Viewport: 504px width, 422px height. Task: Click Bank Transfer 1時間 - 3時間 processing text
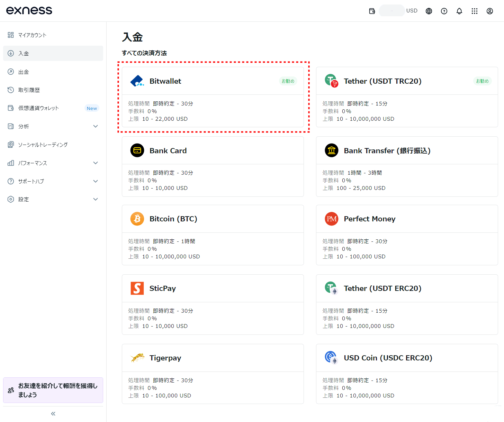[x=364, y=173]
